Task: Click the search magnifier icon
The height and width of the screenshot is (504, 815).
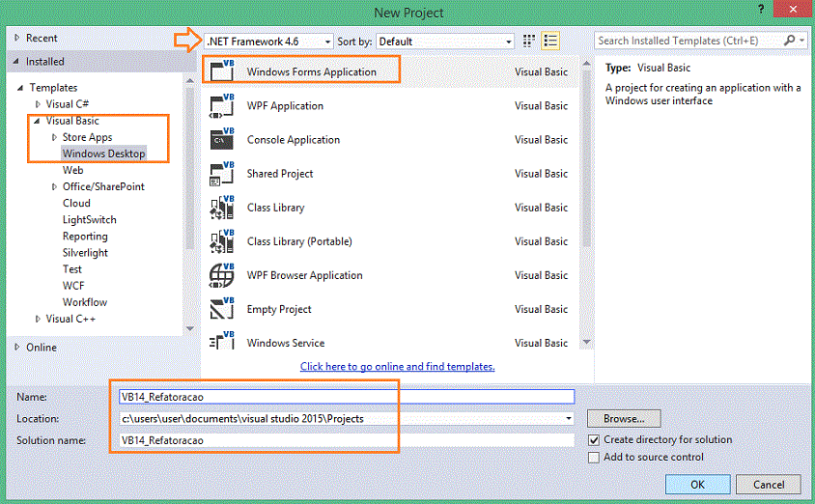Action: coord(790,40)
